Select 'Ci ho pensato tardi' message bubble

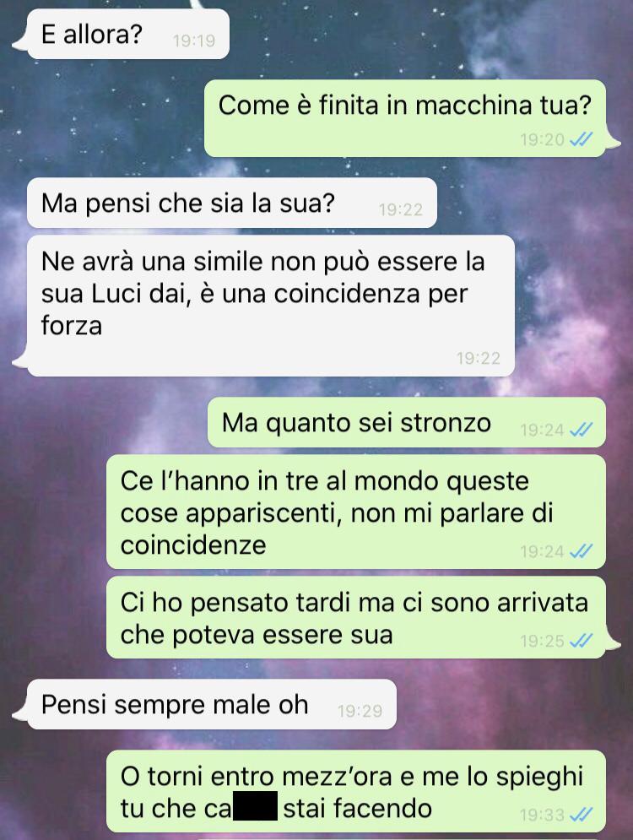356,617
